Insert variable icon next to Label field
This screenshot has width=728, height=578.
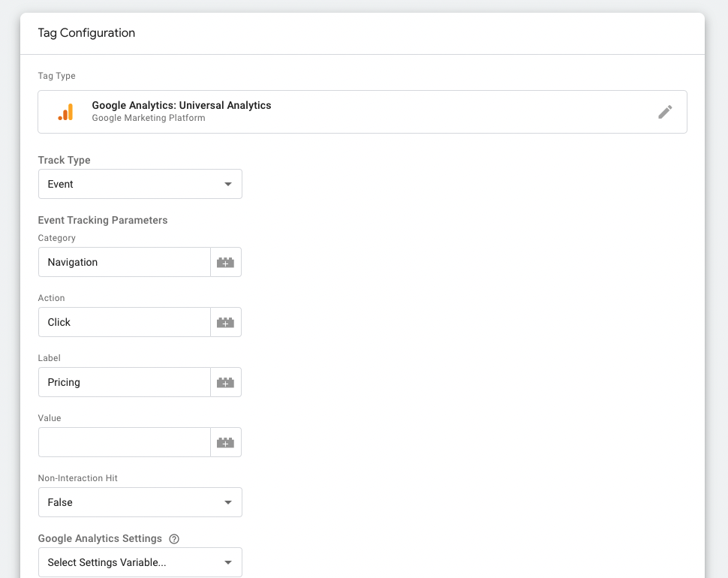point(226,382)
